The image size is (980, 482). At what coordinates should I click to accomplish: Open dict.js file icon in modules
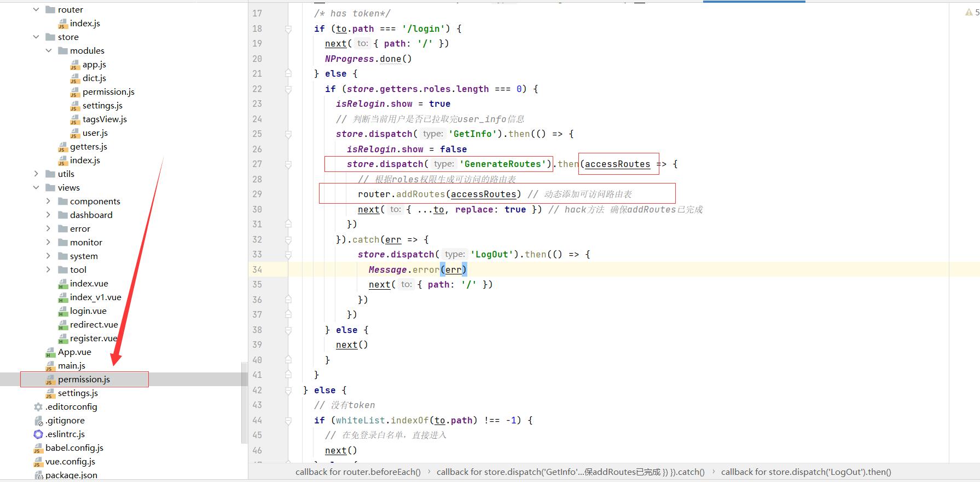tap(76, 78)
